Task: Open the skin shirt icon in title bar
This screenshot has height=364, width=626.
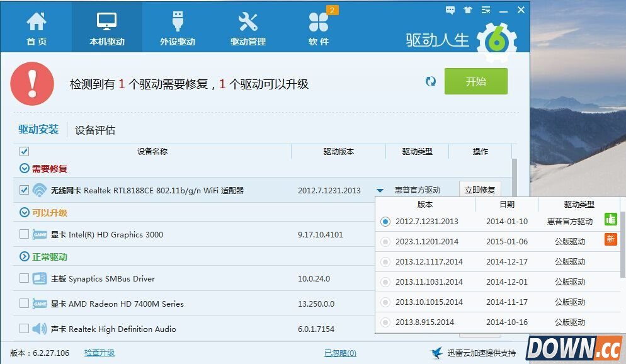Action: click(467, 10)
